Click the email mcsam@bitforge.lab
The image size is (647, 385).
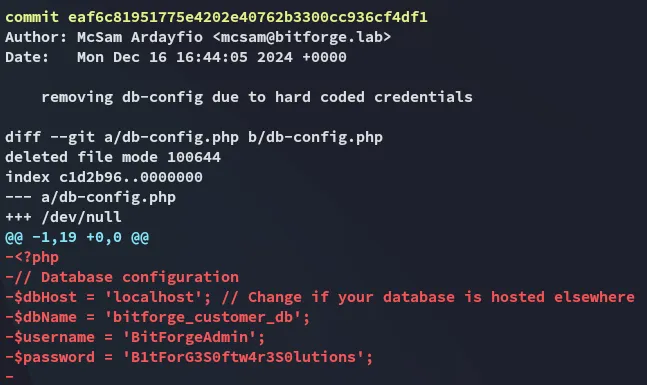[x=302, y=37]
